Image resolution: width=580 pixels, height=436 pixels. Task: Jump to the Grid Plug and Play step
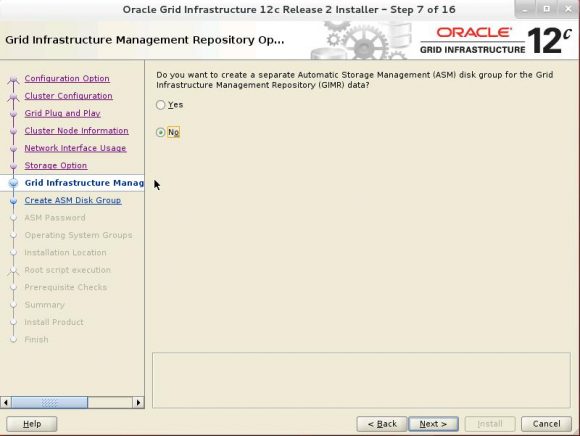coord(63,113)
